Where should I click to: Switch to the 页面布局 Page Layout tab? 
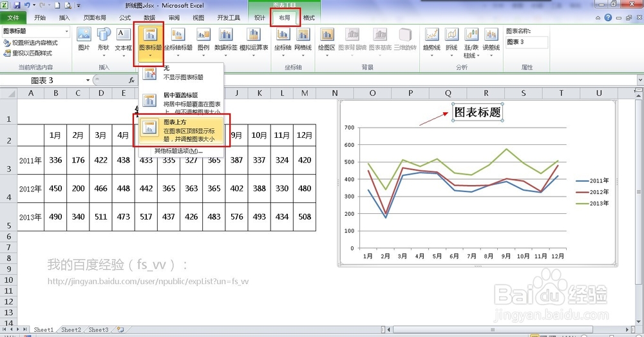95,17
